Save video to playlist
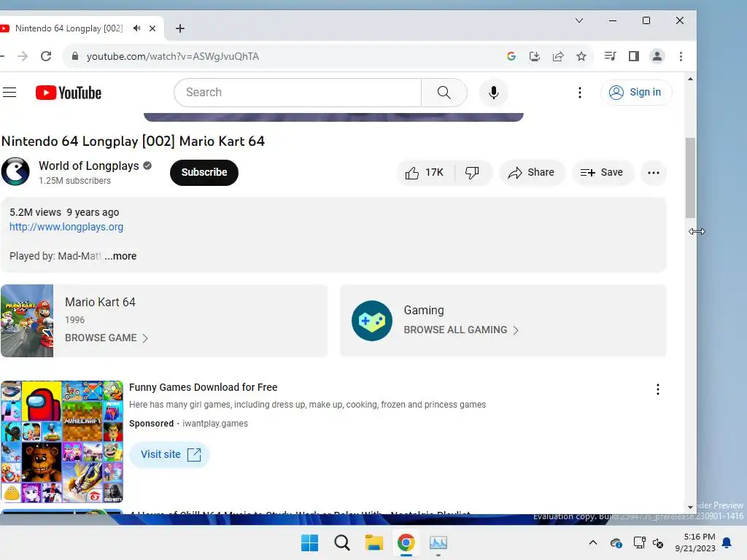Screen dimensions: 747x560 (602, 172)
